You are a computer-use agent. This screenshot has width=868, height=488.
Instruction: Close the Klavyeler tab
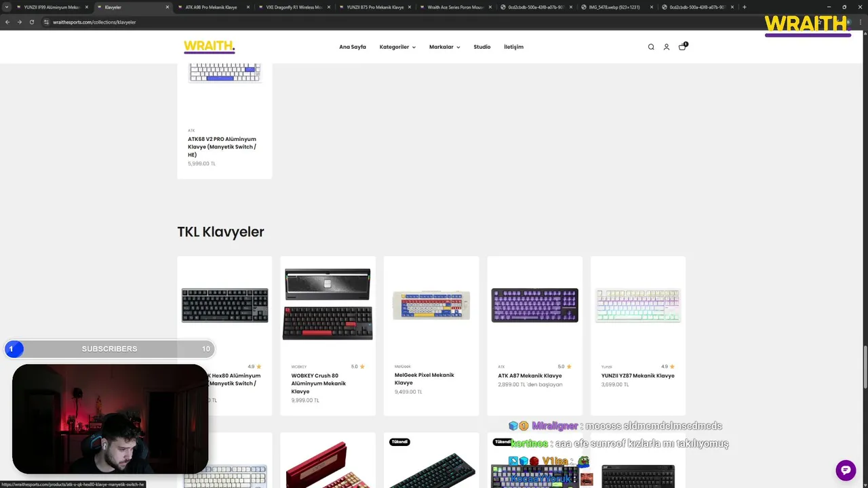tap(167, 7)
